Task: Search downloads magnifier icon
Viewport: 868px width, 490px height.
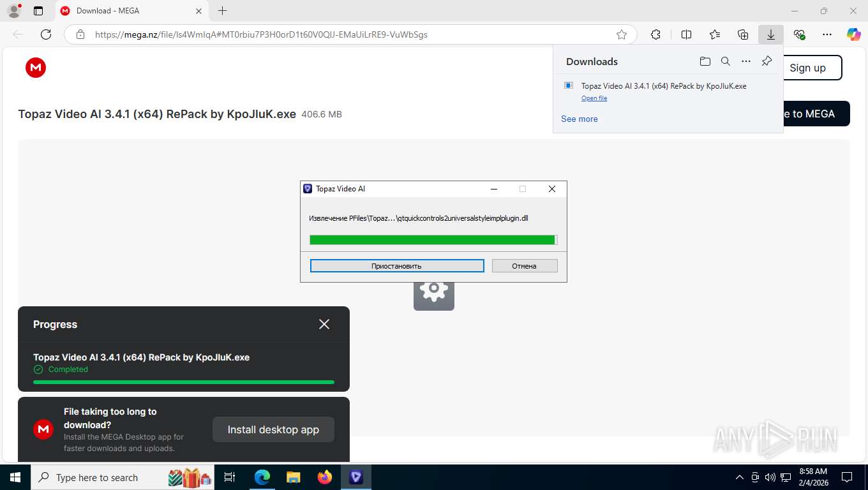Action: (x=725, y=61)
